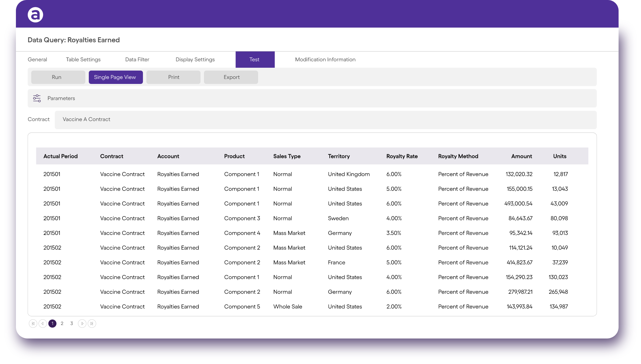641x364 pixels.
Task: Open the Modification Information tab
Action: [x=325, y=59]
